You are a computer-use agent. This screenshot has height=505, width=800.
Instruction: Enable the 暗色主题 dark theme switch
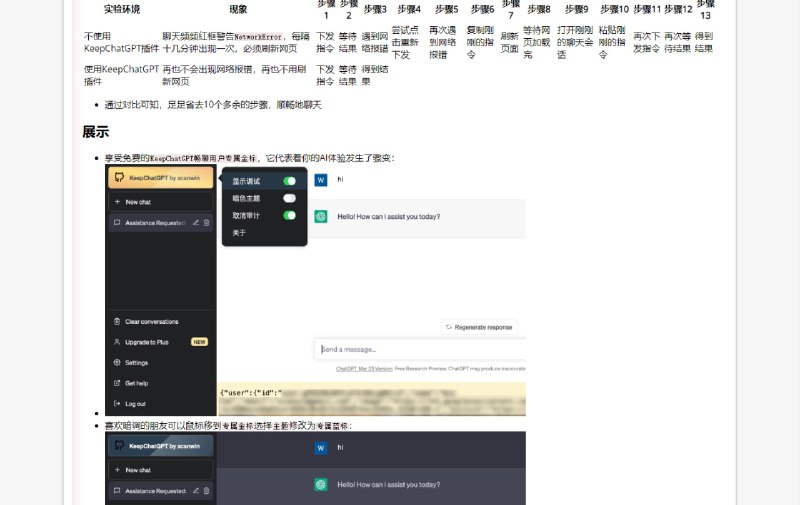(289, 198)
